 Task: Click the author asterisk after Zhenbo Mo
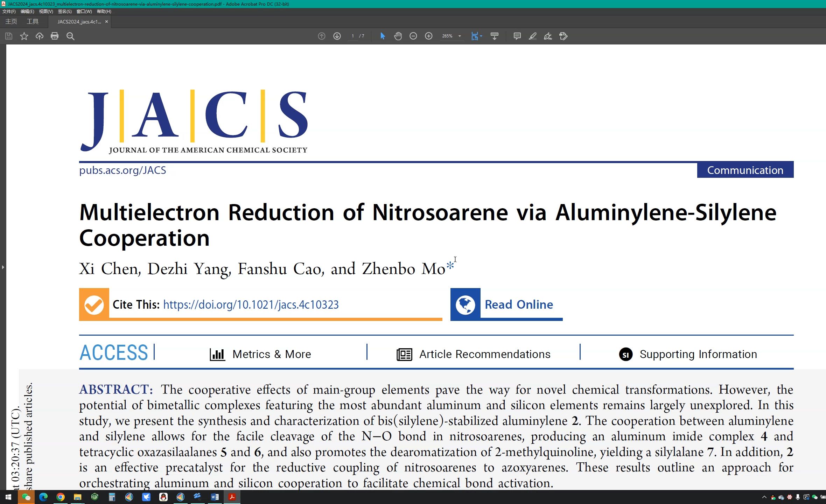(450, 265)
